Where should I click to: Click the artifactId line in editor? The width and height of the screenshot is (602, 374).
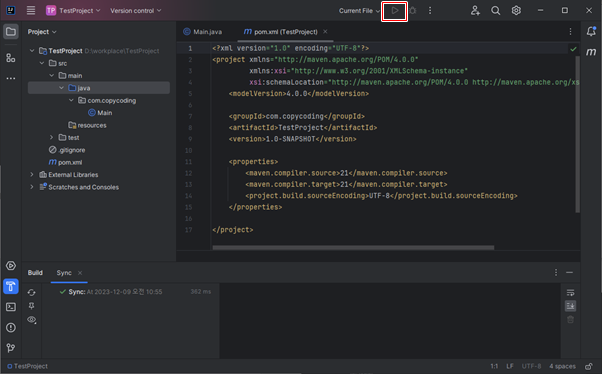point(303,127)
